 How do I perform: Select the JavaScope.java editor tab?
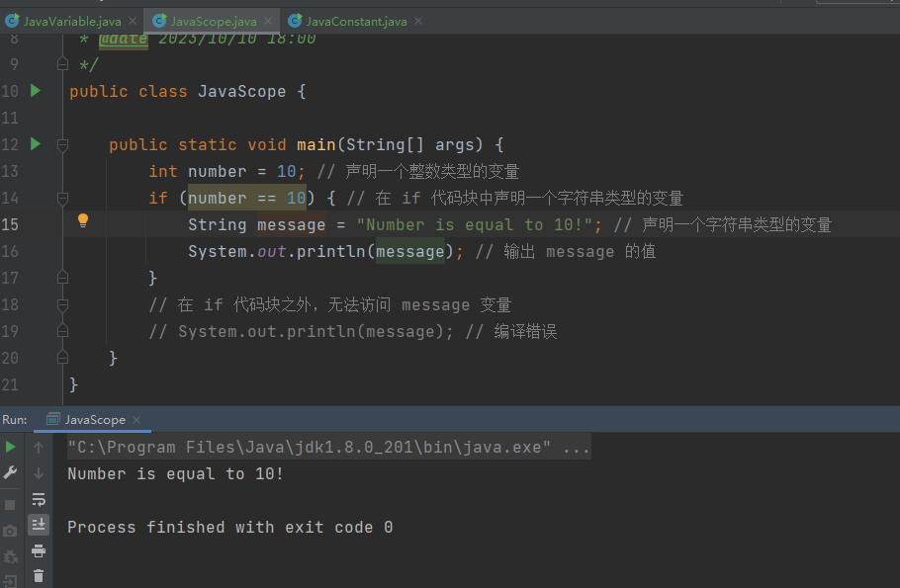click(x=213, y=21)
